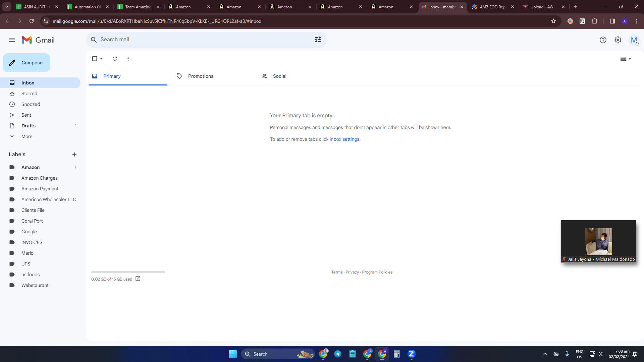The width and height of the screenshot is (644, 362).
Task: Open the volume control in system tray
Action: (600, 354)
